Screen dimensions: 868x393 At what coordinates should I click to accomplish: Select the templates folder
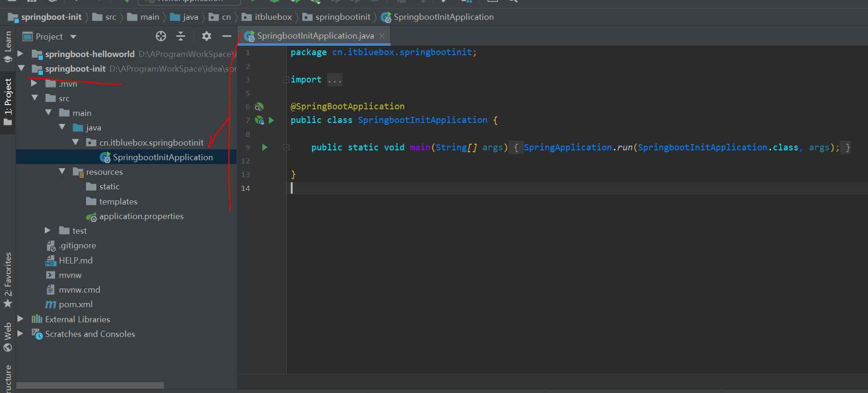coord(118,201)
